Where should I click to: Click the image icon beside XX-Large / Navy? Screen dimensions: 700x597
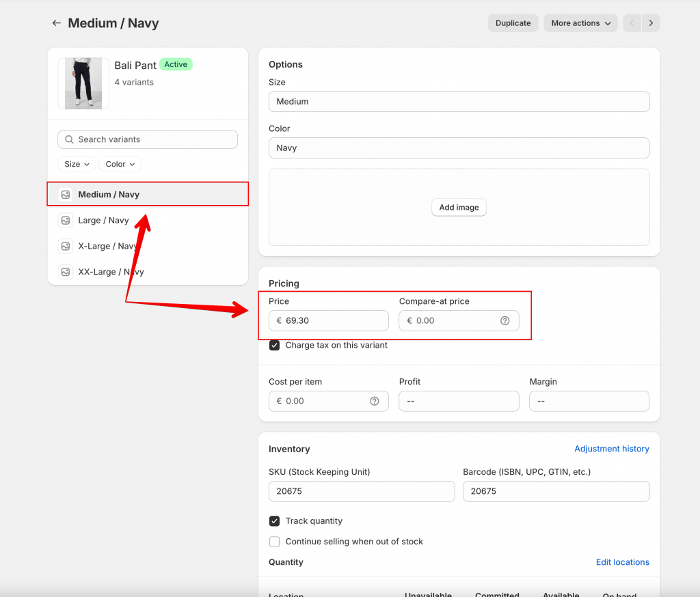(x=66, y=272)
